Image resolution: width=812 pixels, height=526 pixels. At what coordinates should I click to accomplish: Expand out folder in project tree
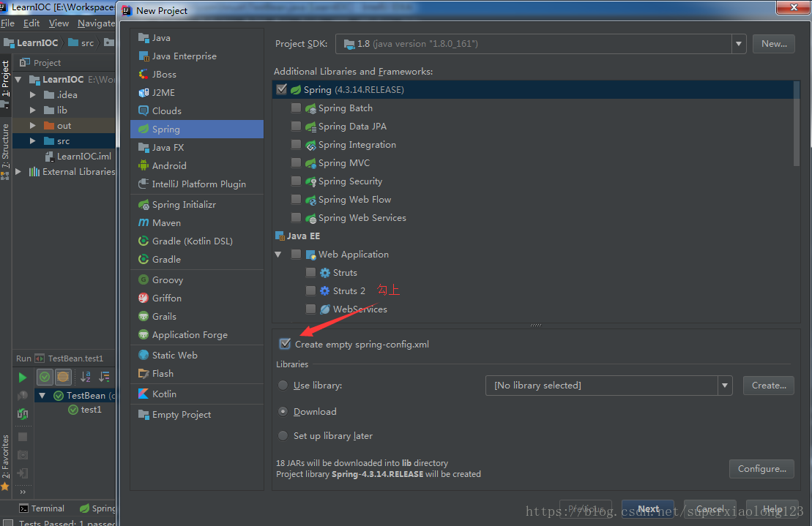point(33,126)
